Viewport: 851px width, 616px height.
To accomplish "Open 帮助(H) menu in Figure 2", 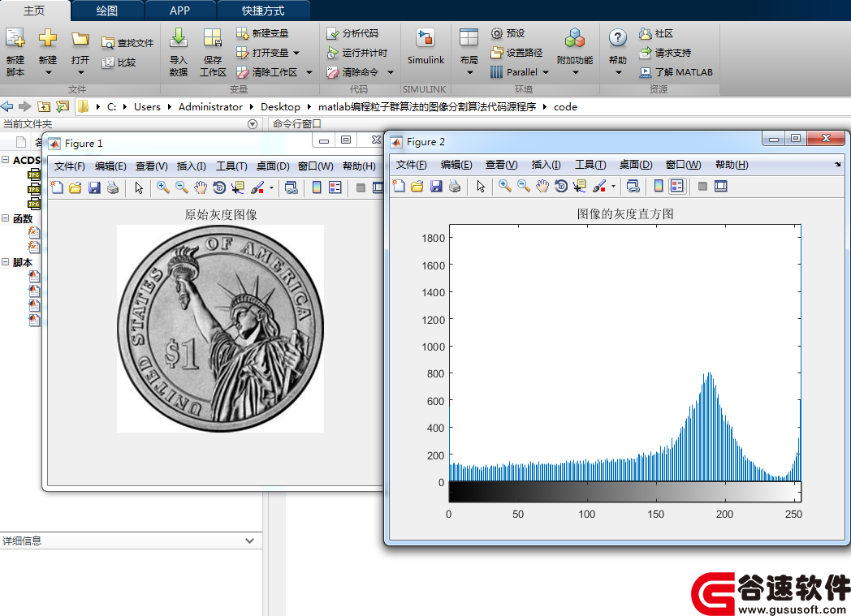I will (x=732, y=165).
